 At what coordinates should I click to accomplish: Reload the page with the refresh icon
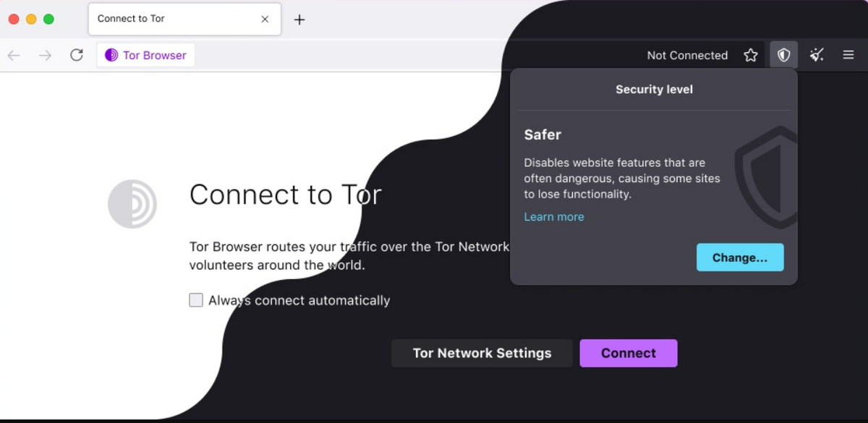tap(77, 55)
